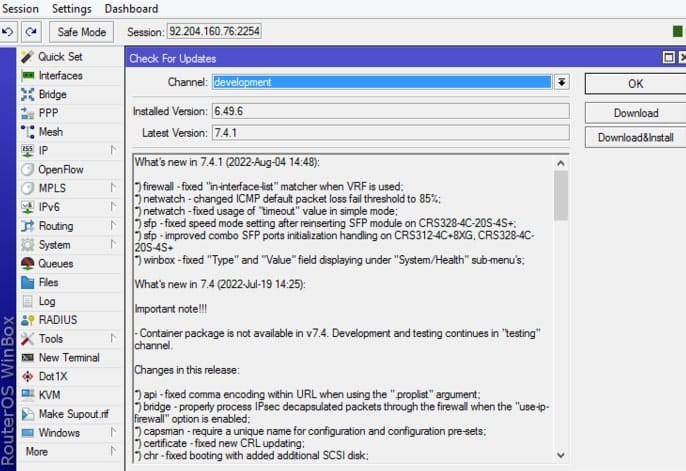The height and width of the screenshot is (471, 686).
Task: Open the Interfaces section
Action: pos(60,76)
